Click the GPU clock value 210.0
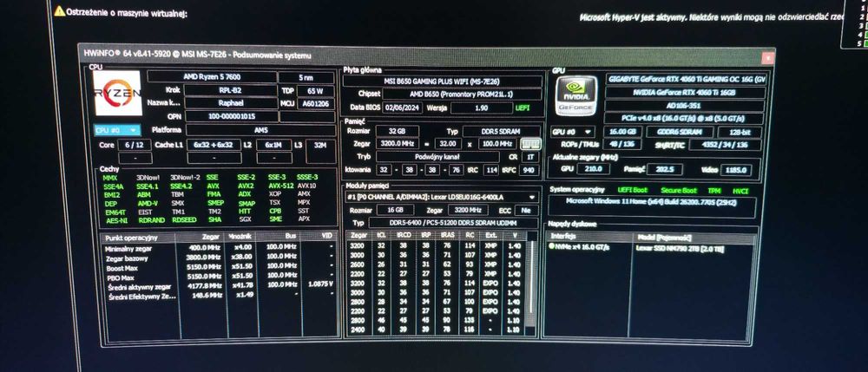The image size is (868, 372). 592,169
